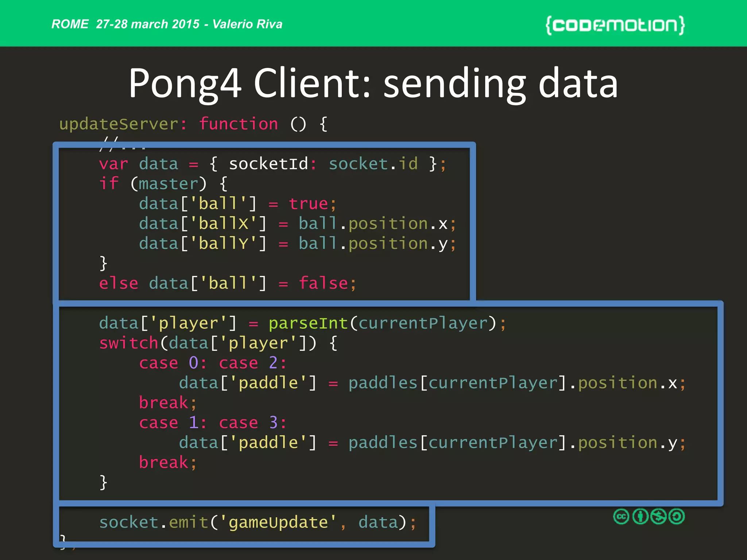Click the line "data['ballX'] = ball.position.x;"
Viewport: 747px width, 560px height.
298,223
